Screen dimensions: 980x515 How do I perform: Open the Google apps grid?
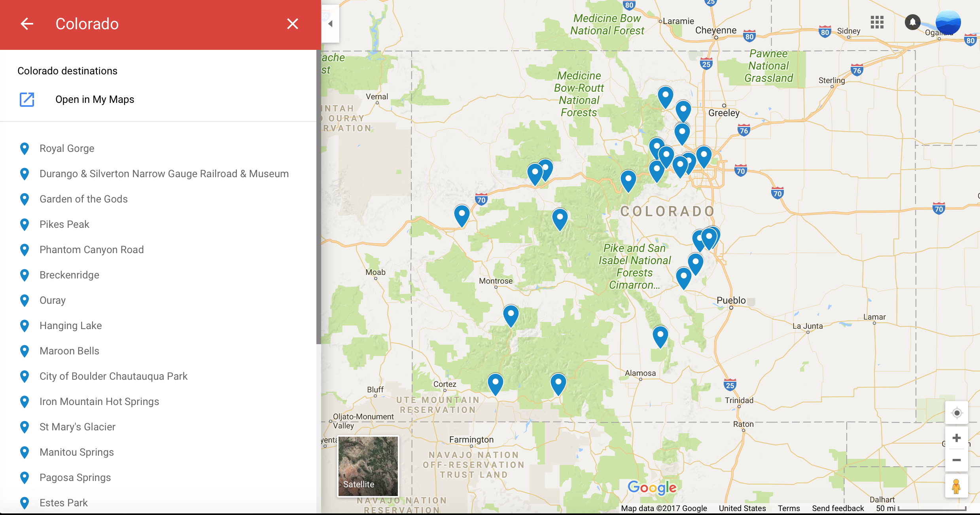(x=877, y=22)
